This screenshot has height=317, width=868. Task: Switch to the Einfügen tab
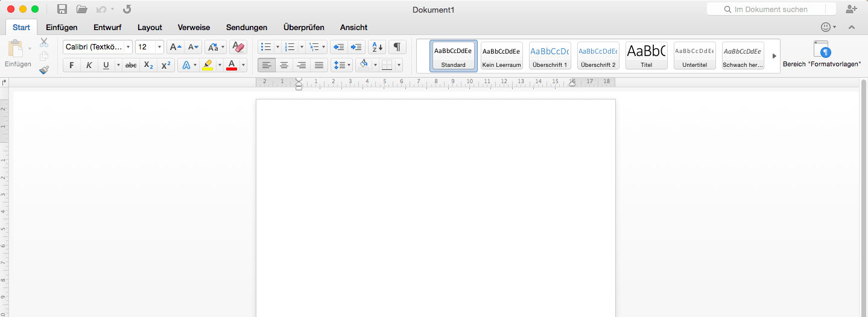click(62, 27)
